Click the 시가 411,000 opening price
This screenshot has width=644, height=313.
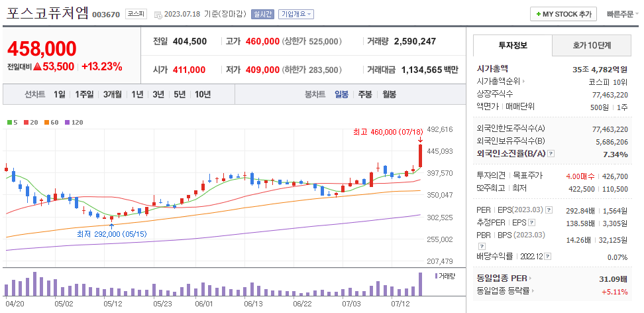[179, 70]
